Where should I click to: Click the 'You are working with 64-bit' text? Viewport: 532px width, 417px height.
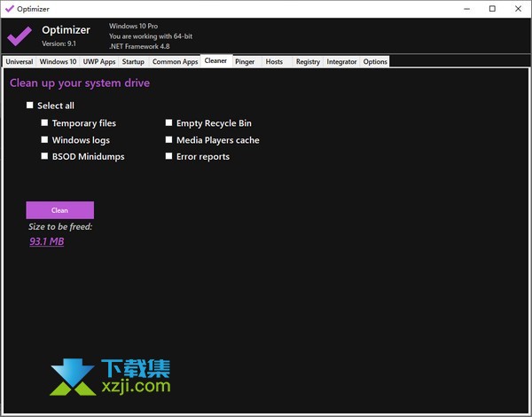(151, 36)
